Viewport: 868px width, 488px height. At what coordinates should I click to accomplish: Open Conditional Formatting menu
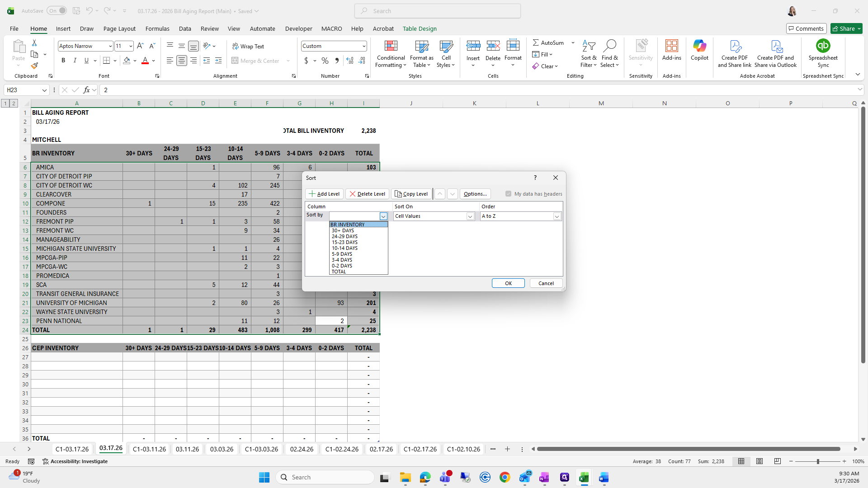coord(391,54)
